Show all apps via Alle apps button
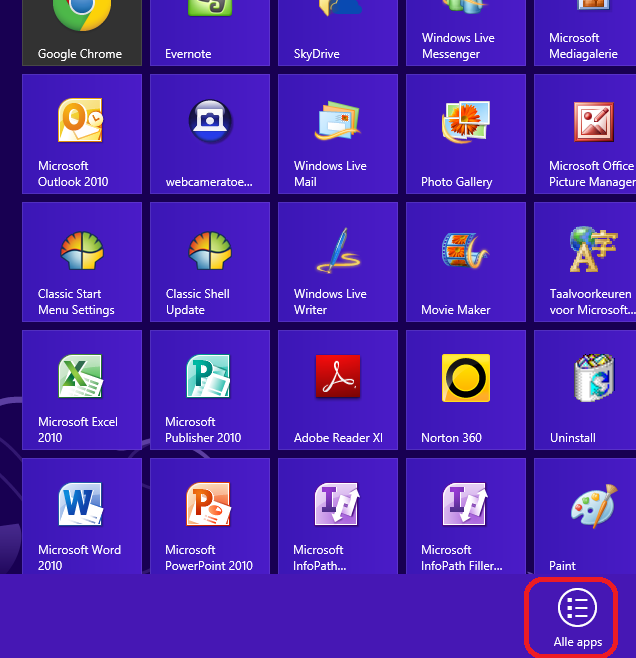The width and height of the screenshot is (636, 658). coord(577,618)
